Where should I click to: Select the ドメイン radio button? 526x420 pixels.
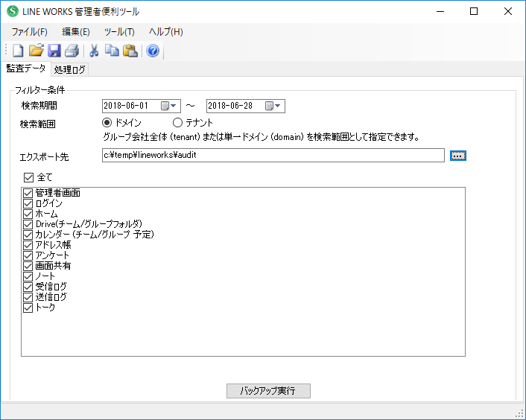coord(107,123)
